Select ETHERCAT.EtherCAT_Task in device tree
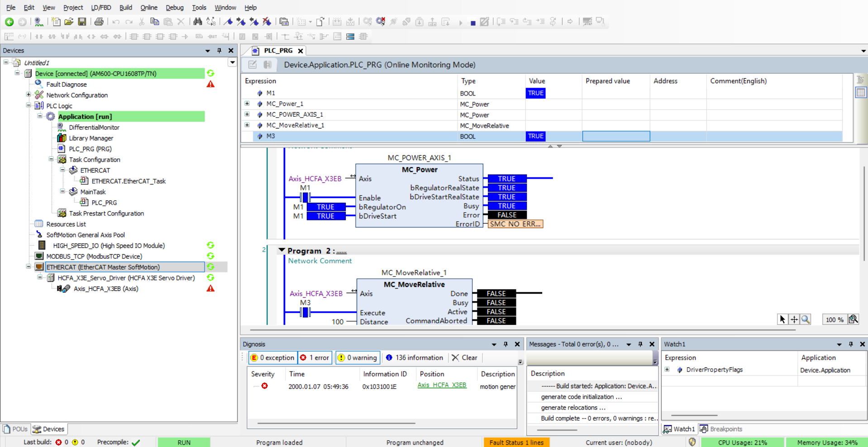868x447 pixels. click(129, 181)
